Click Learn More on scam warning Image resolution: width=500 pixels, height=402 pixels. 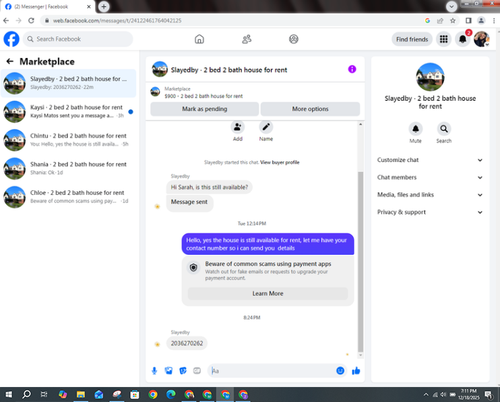268,293
